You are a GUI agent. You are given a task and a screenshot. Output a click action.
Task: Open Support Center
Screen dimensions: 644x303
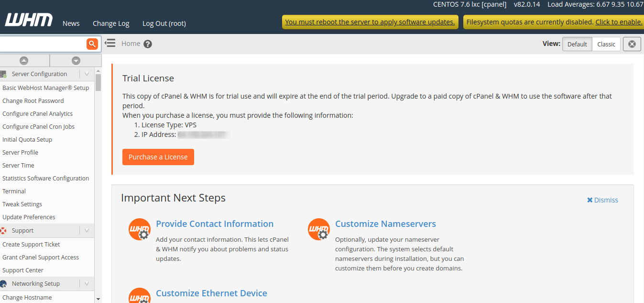[23, 270]
